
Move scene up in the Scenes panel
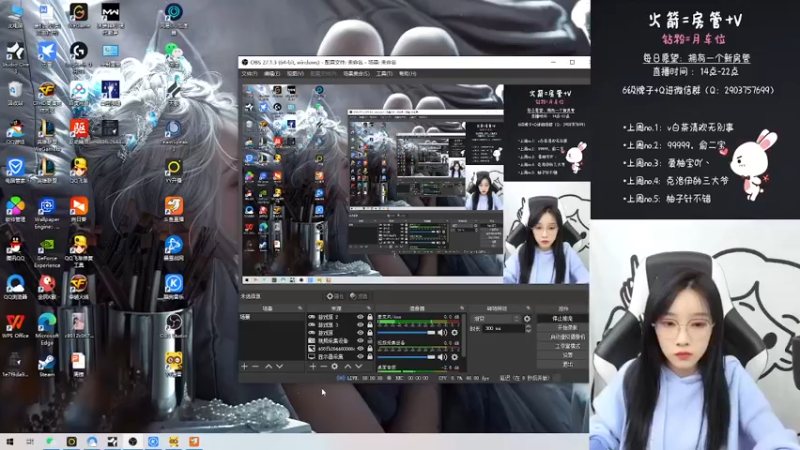pyautogui.click(x=268, y=366)
